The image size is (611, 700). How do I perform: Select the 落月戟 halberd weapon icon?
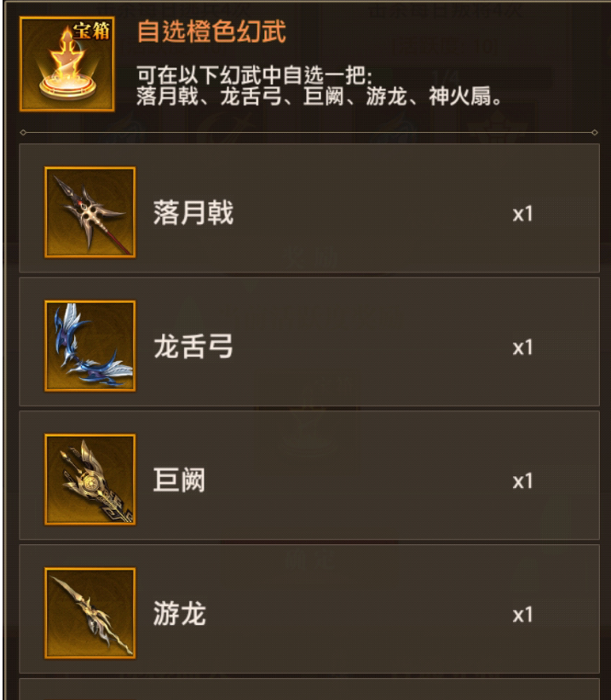coord(89,212)
